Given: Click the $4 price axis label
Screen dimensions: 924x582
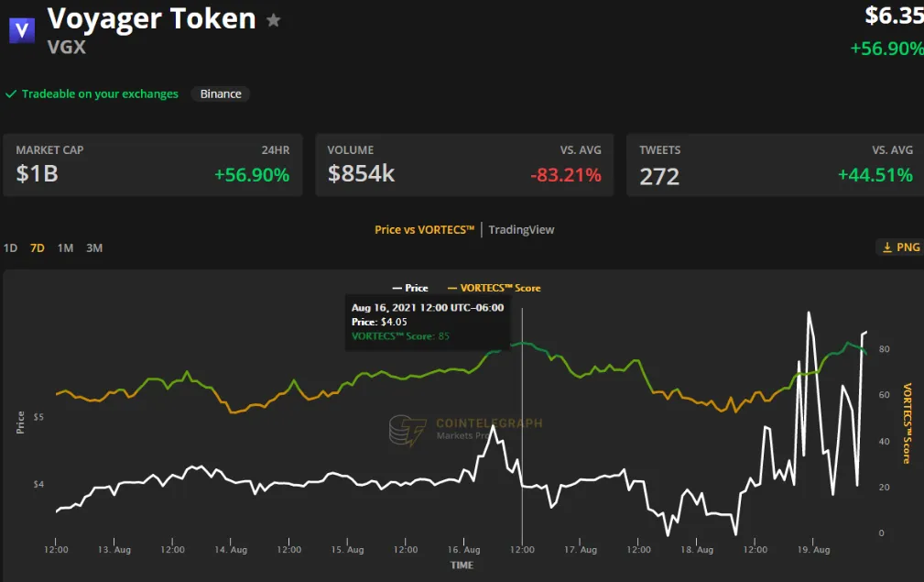Looking at the screenshot, I should tap(38, 484).
